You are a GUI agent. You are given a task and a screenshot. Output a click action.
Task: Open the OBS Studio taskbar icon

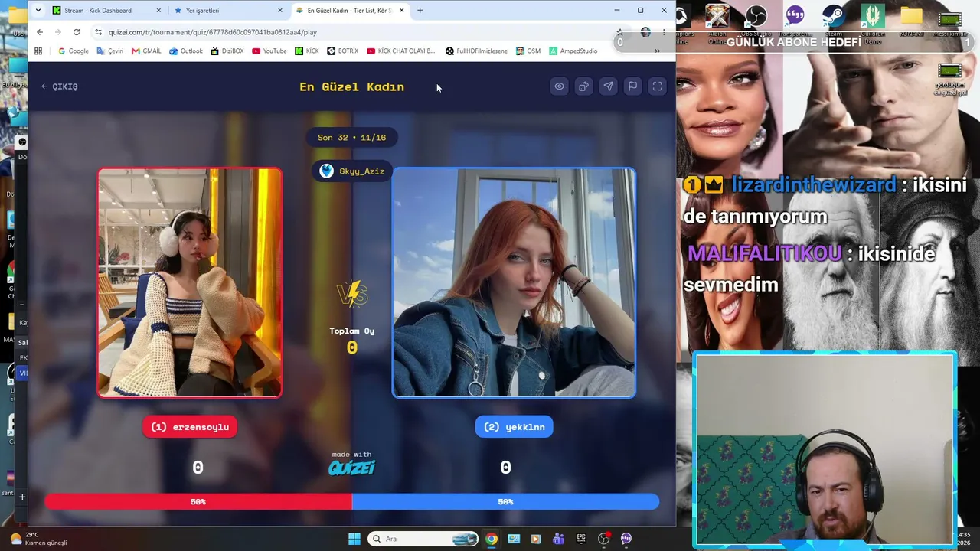click(604, 539)
